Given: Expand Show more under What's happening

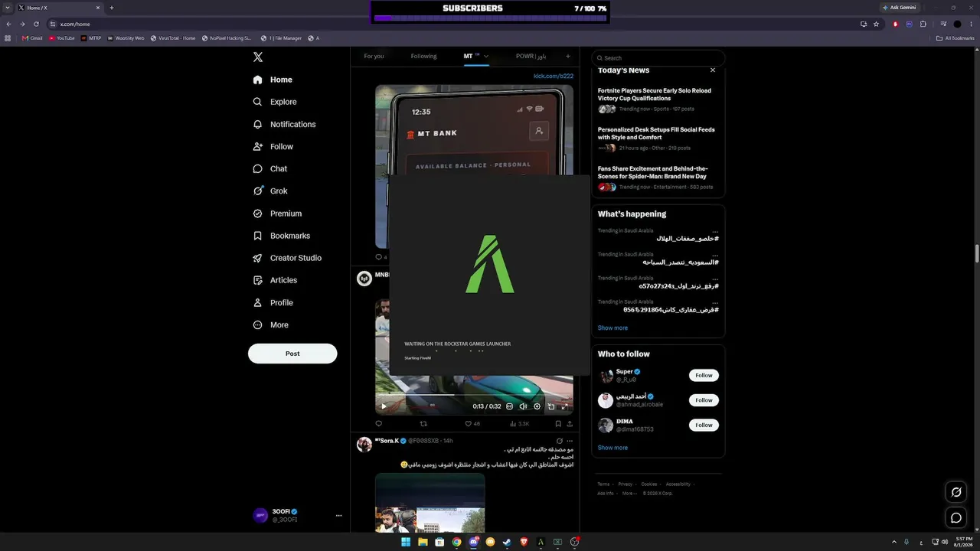Looking at the screenshot, I should pyautogui.click(x=612, y=328).
